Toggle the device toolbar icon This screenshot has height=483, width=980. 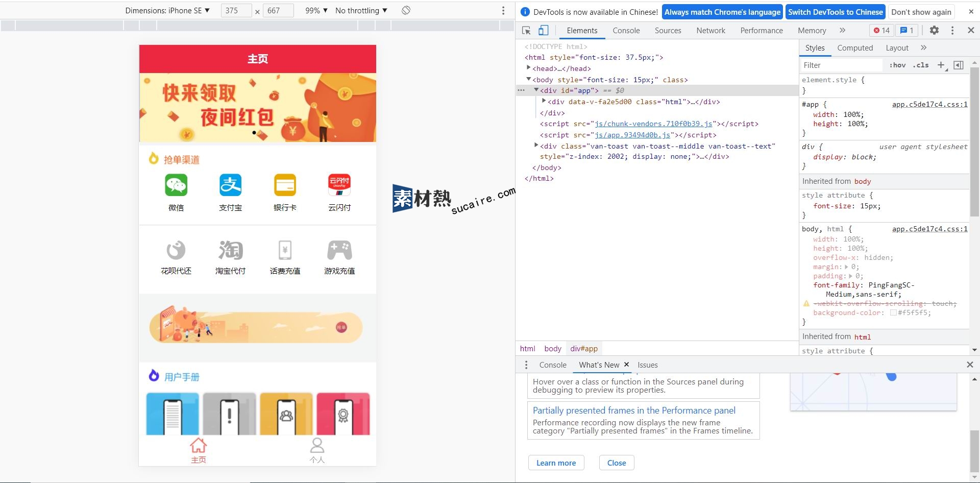pos(544,31)
